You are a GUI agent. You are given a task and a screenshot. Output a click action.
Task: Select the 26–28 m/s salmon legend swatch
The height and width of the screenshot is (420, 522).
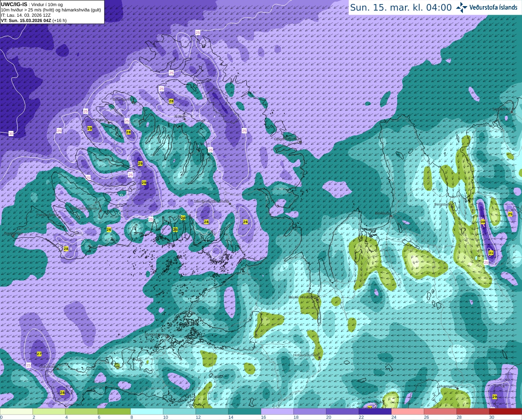pyautogui.click(x=440, y=411)
